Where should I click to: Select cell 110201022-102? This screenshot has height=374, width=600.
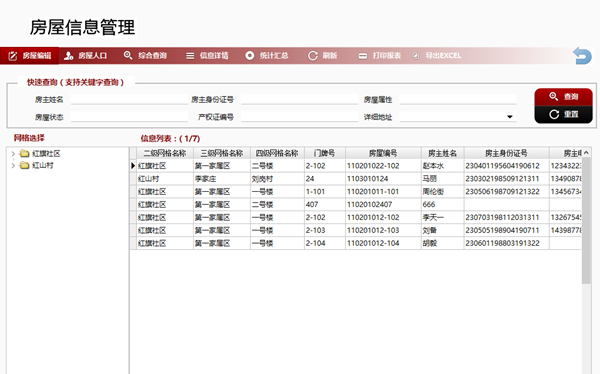click(x=383, y=166)
